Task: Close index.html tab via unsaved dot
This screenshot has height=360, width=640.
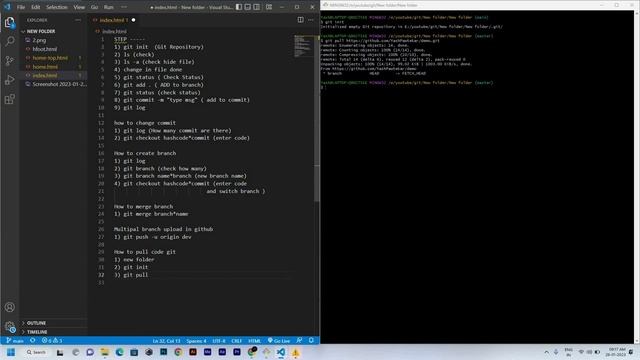Action: point(133,20)
